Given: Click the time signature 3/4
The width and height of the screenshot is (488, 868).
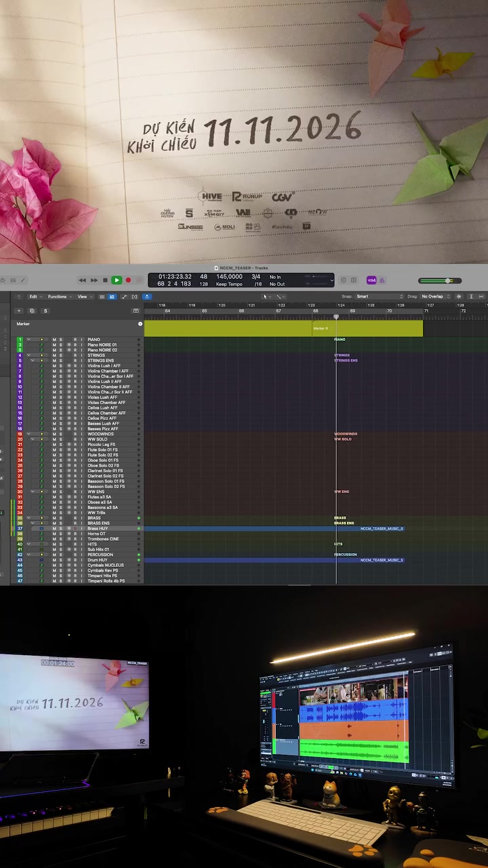Looking at the screenshot, I should pos(256,277).
